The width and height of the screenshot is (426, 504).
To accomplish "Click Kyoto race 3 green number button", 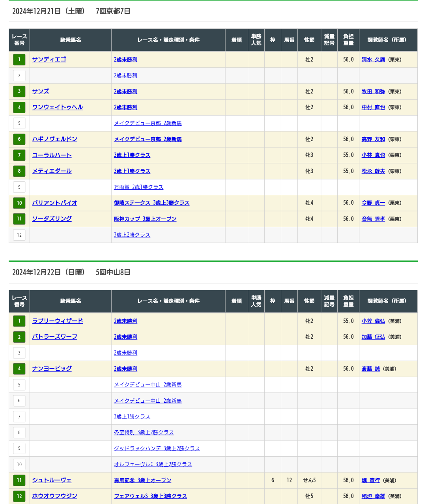I will point(19,91).
